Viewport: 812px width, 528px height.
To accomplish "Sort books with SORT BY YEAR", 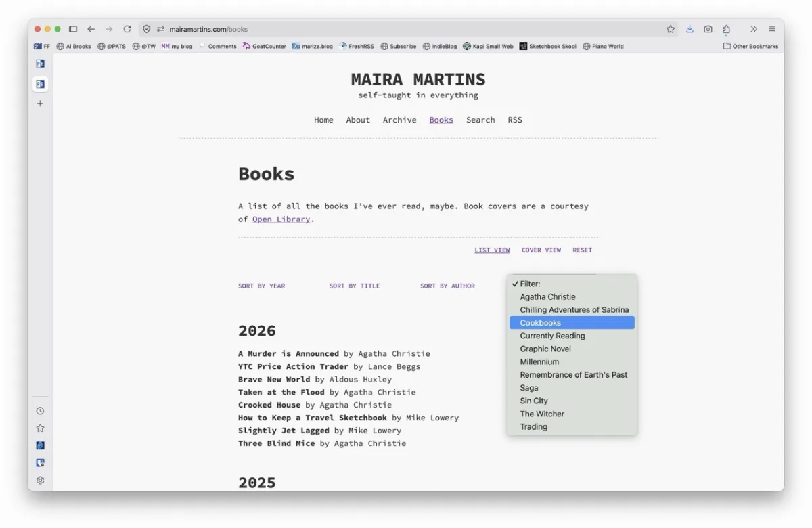I will (x=261, y=286).
